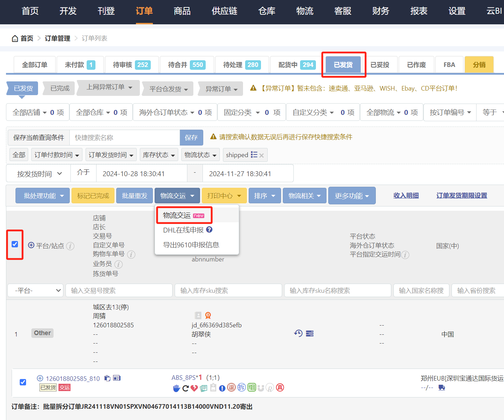Click the hold order hand icon
Image resolution: width=504 pixels, height=420 pixels.
pyautogui.click(x=176, y=387)
